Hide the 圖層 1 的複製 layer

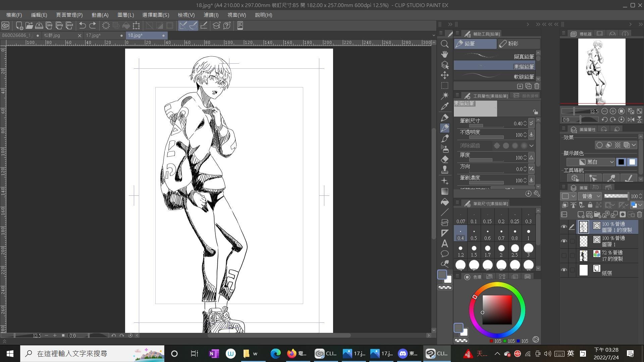pos(564,227)
